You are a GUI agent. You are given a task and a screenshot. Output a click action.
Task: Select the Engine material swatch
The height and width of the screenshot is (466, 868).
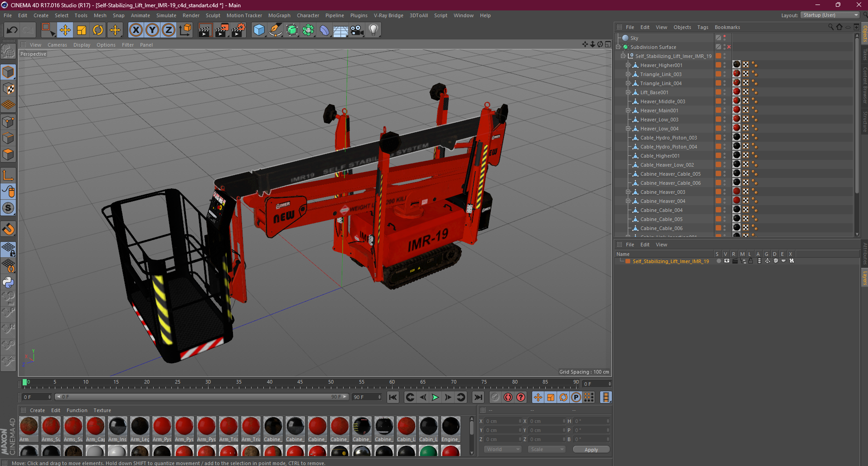pos(451,429)
